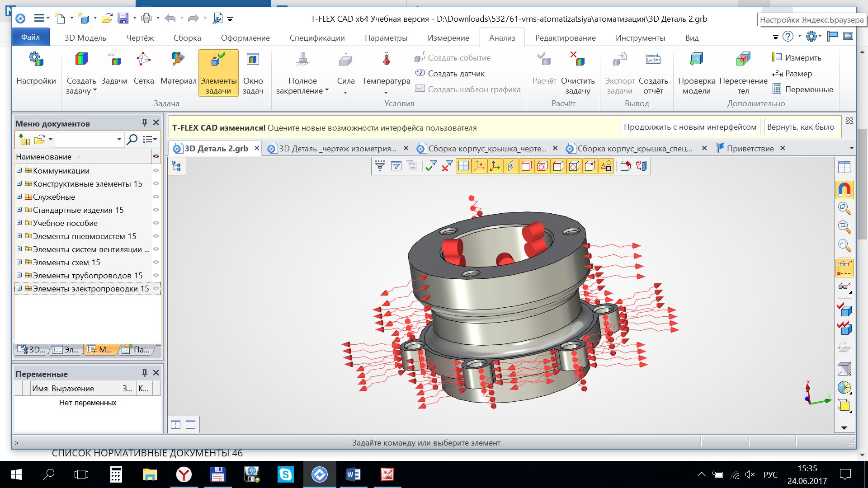Click Создать отчёт

tap(653, 72)
